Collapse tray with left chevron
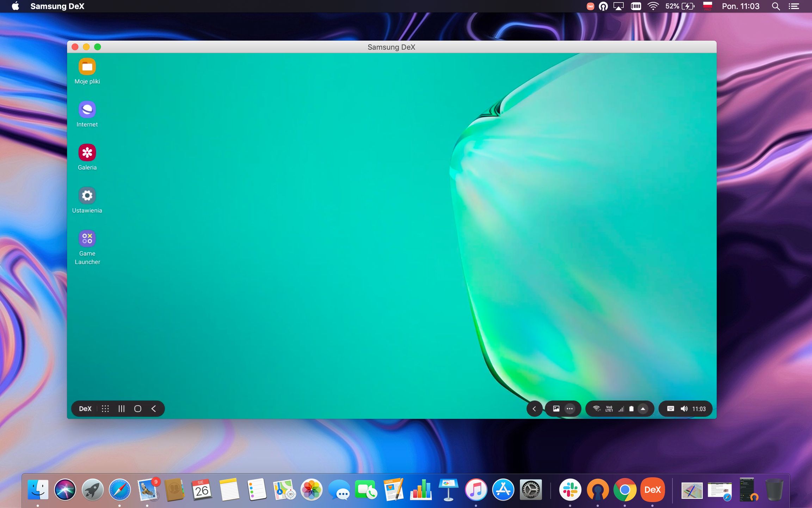This screenshot has width=812, height=508. [534, 409]
